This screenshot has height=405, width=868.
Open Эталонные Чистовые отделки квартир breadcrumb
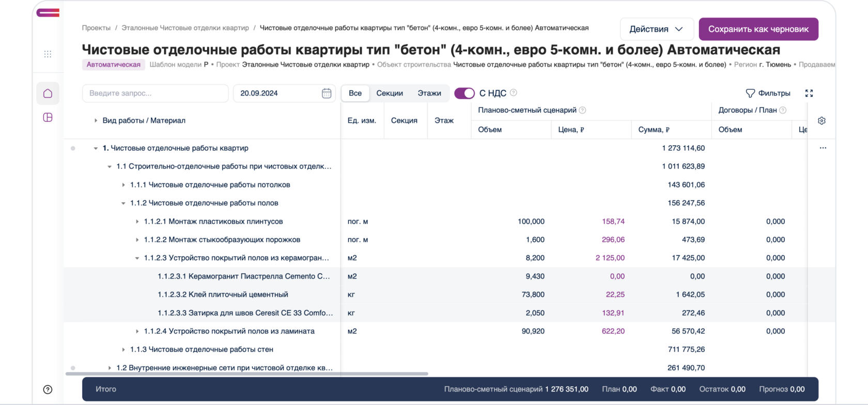tap(185, 28)
